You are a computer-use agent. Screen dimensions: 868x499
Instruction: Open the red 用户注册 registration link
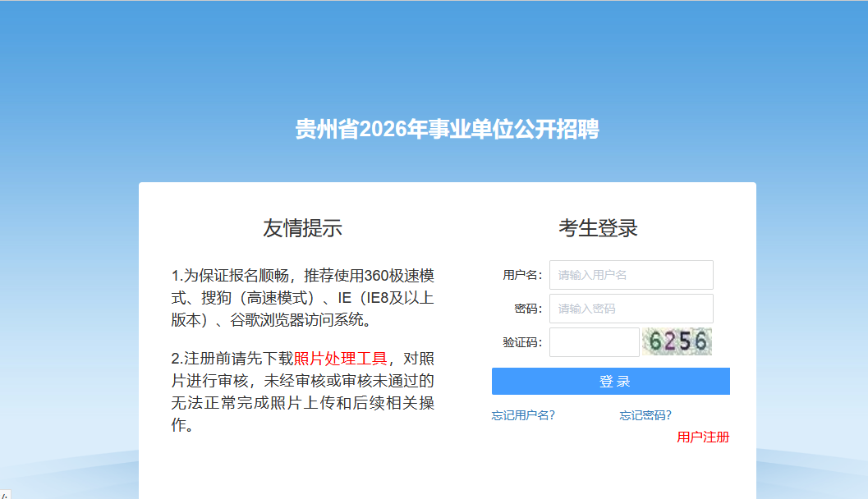[x=703, y=437]
